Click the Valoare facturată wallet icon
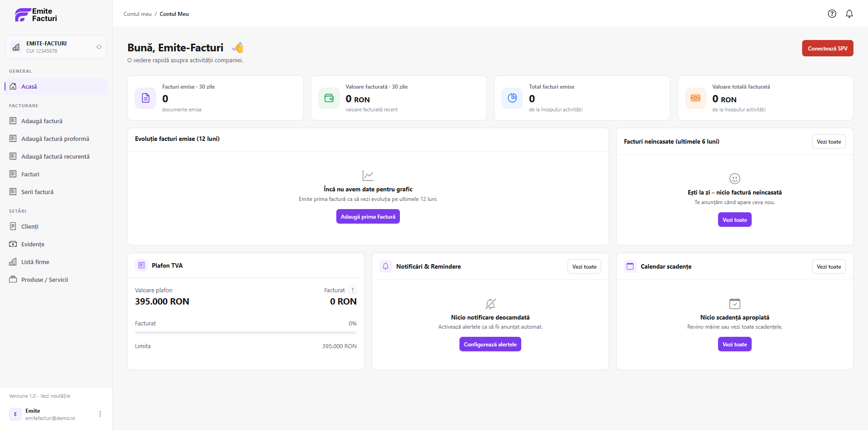The height and width of the screenshot is (430, 868). 329,98
